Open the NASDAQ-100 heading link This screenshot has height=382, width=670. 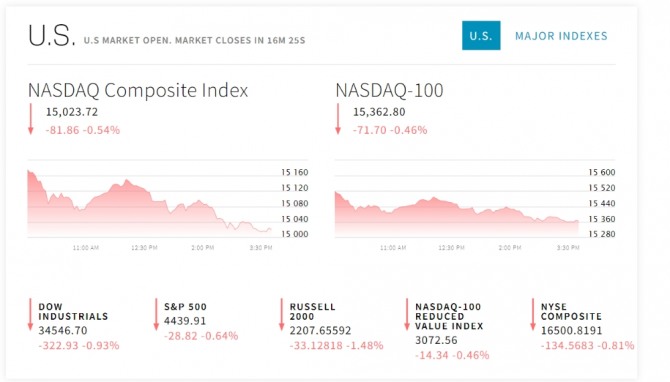click(389, 90)
